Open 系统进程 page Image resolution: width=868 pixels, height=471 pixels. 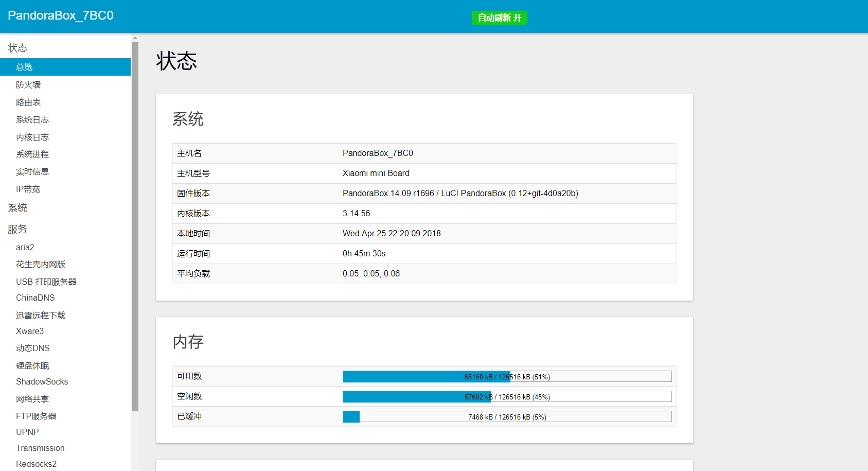click(x=32, y=154)
